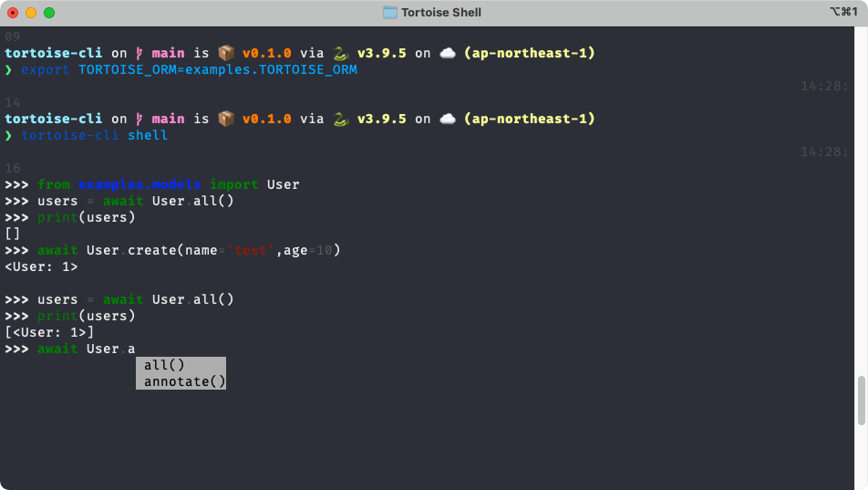Click the Tortoise Shell window title
Screen dimensions: 868x490
(440, 12)
